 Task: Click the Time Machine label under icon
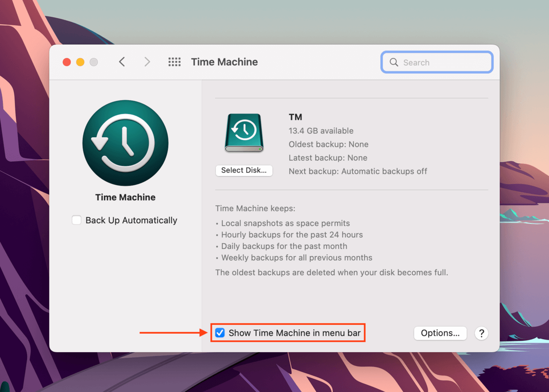coord(125,197)
